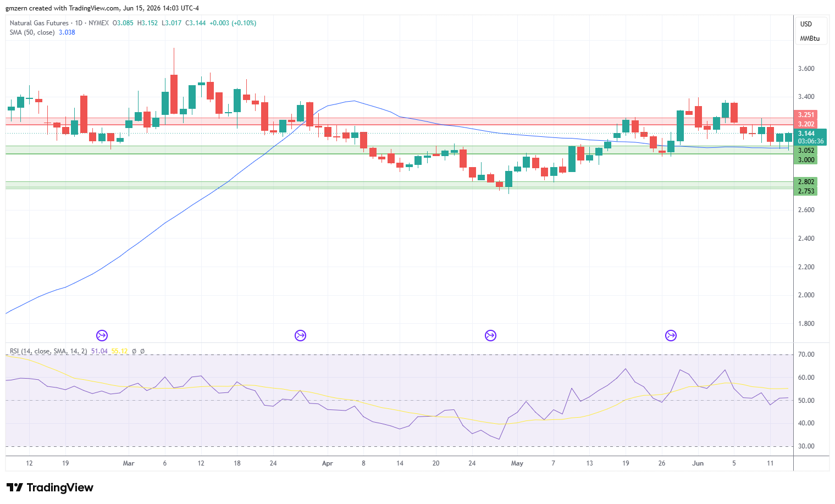Click the red 3.202 resistance price label
The image size is (835, 504).
tap(806, 124)
